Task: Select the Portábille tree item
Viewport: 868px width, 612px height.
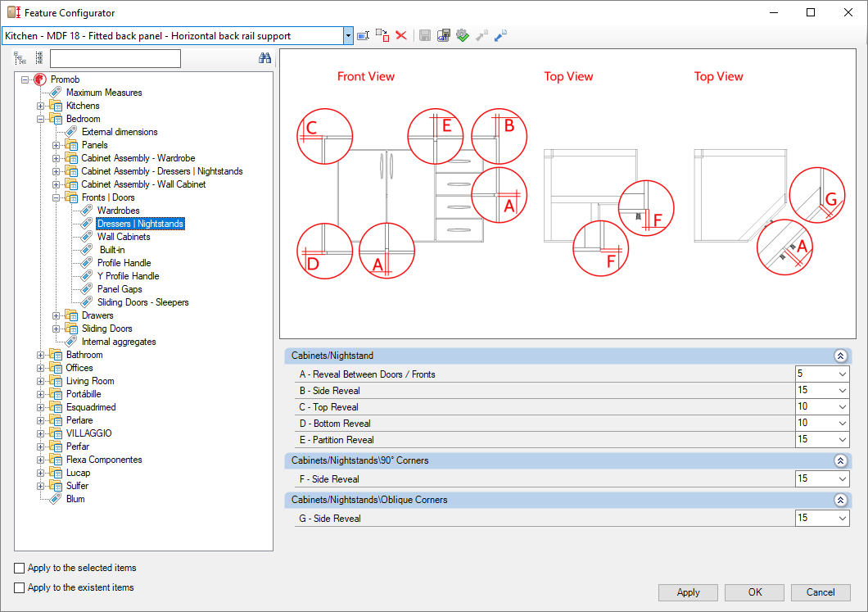Action: tap(84, 394)
